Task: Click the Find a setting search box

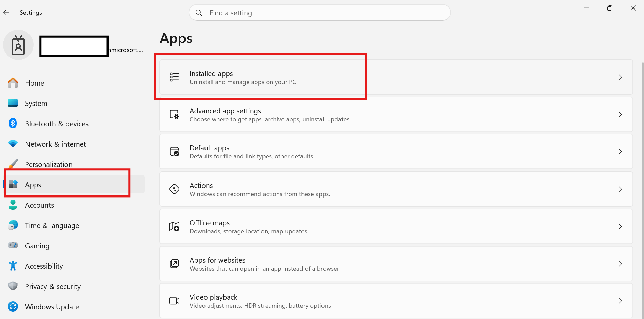Action: [320, 13]
